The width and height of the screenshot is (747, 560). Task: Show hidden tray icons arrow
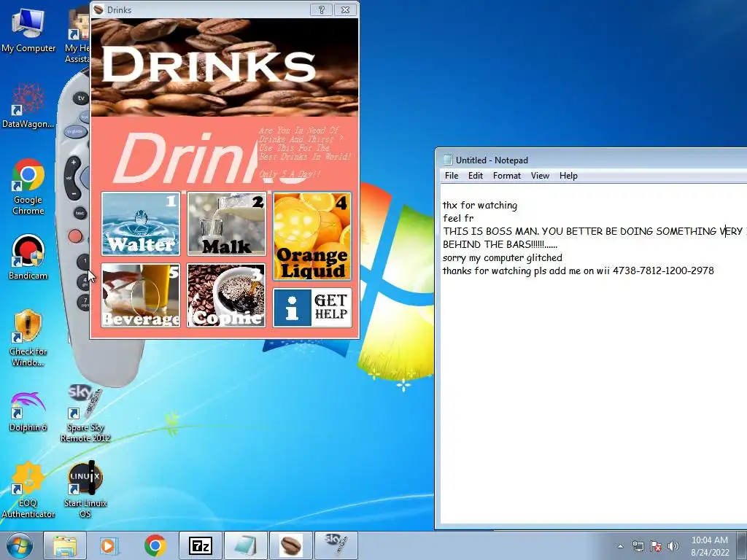[620, 546]
